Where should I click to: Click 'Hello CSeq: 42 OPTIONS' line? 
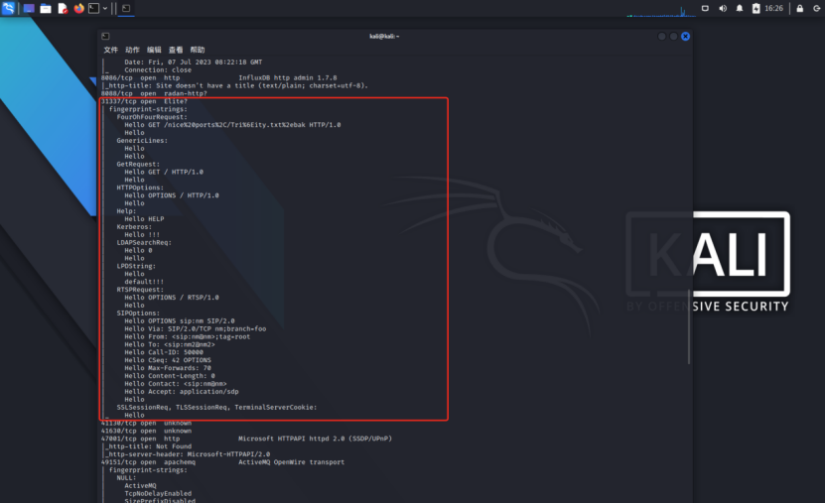[x=168, y=360]
